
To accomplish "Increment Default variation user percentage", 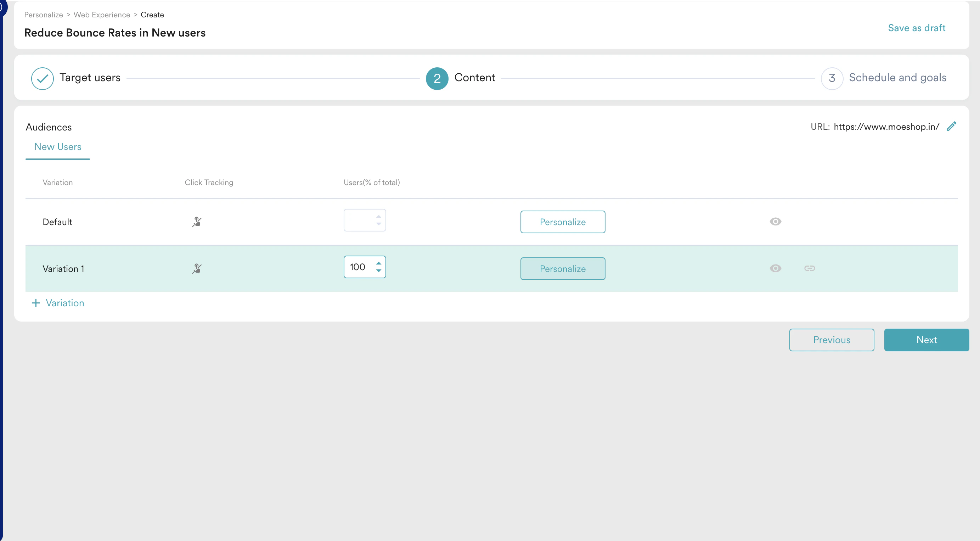I will click(378, 216).
